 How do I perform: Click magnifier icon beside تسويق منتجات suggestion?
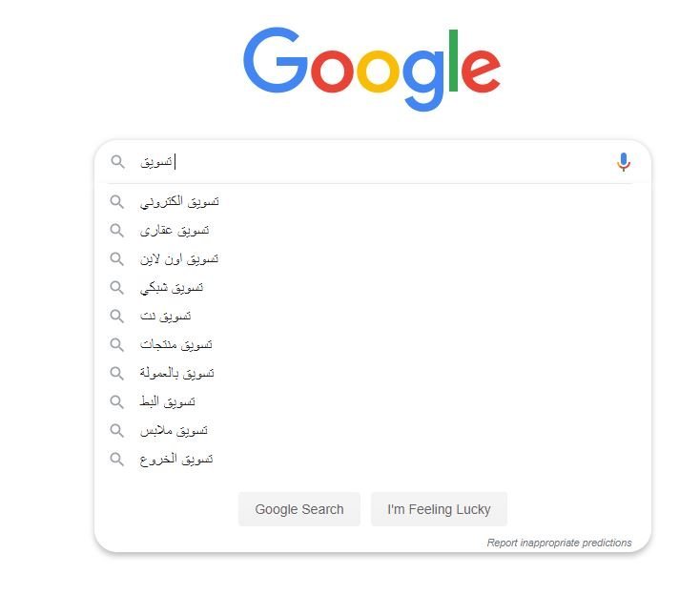click(x=117, y=344)
